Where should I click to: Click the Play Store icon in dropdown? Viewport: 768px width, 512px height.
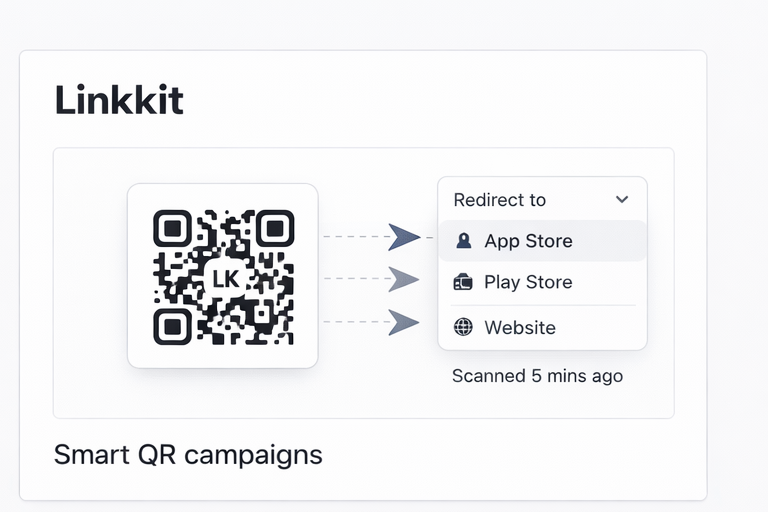click(x=463, y=283)
